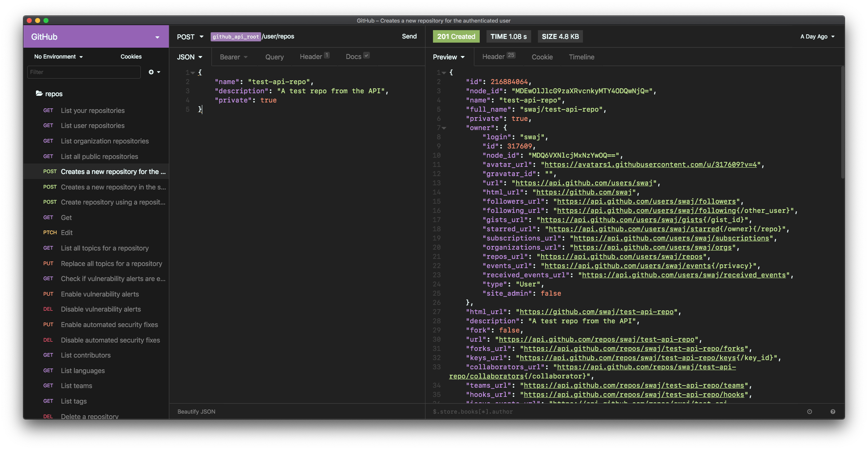This screenshot has height=450, width=868.
Task: Open the JSON body type dropdown
Action: (x=190, y=57)
